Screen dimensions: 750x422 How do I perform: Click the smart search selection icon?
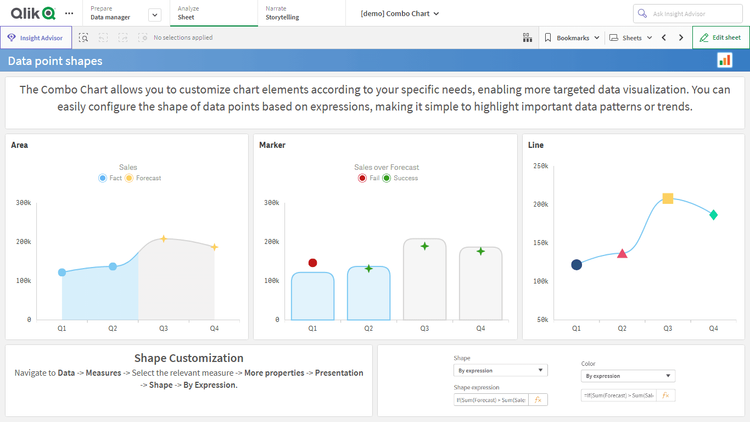[84, 37]
